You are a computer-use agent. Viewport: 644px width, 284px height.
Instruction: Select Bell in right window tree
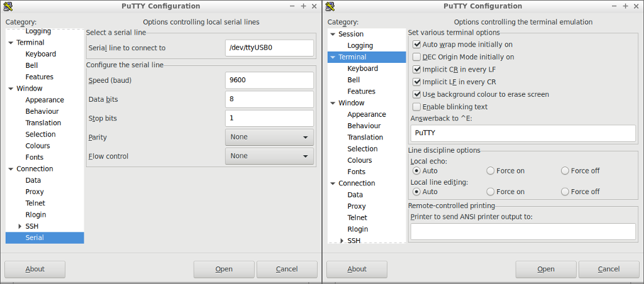[x=353, y=80]
